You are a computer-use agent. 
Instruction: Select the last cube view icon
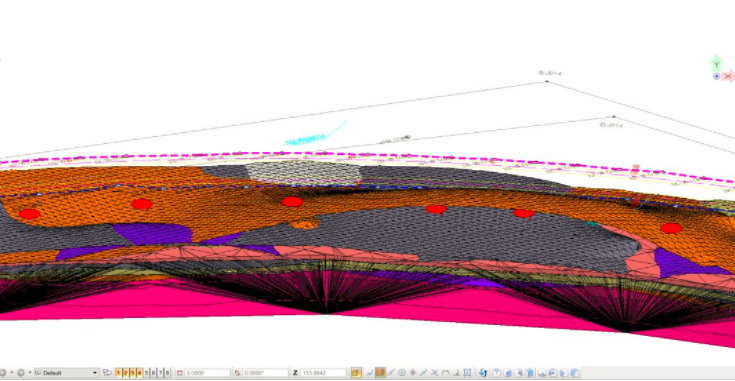(x=574, y=373)
